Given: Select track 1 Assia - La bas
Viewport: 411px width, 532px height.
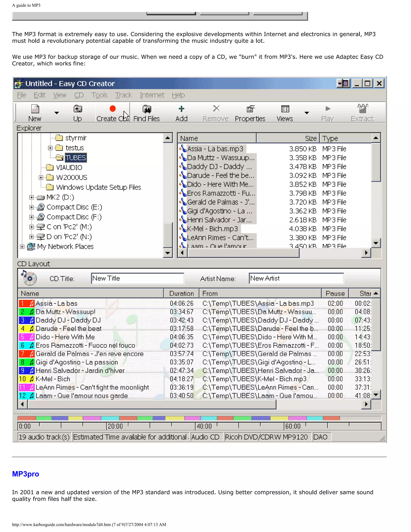Looking at the screenshot, I should point(56,304).
